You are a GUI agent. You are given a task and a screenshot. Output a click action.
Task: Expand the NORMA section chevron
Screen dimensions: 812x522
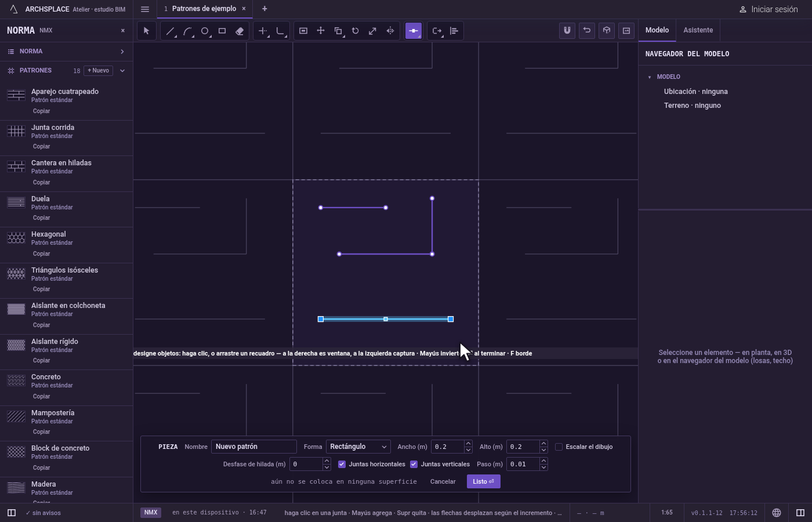[122, 52]
